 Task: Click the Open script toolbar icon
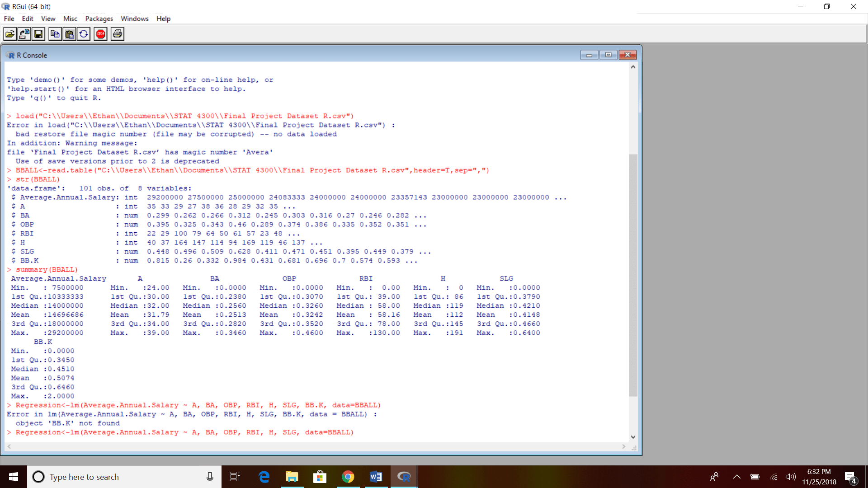pyautogui.click(x=10, y=34)
